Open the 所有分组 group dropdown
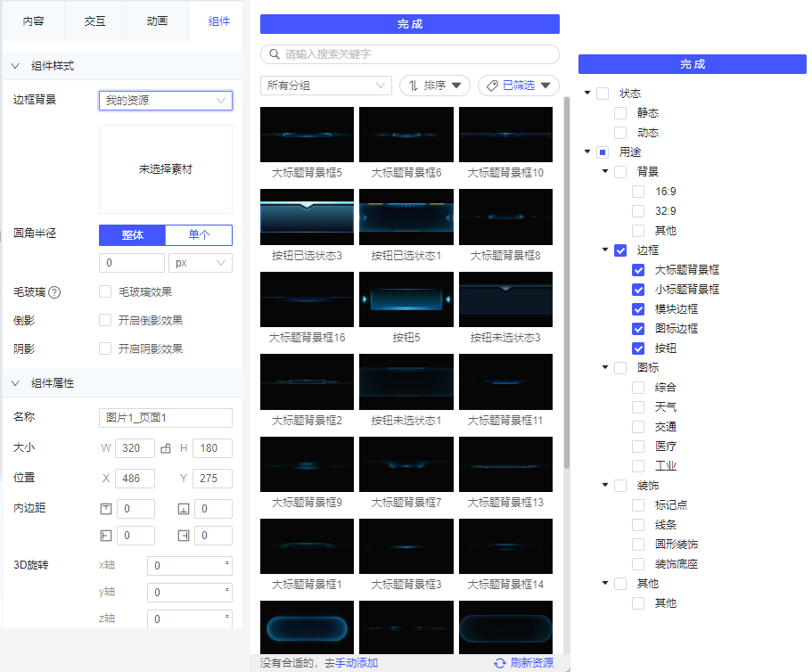812x672 pixels. point(326,86)
